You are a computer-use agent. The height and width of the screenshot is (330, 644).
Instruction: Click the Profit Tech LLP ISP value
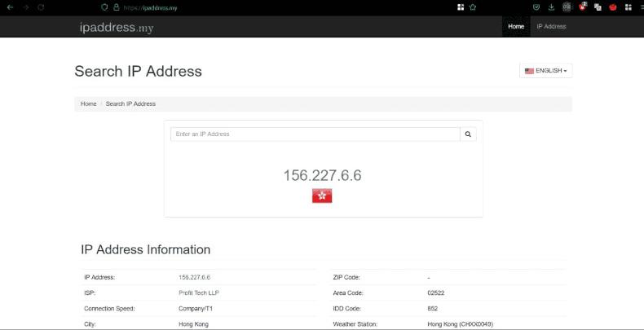pos(199,293)
